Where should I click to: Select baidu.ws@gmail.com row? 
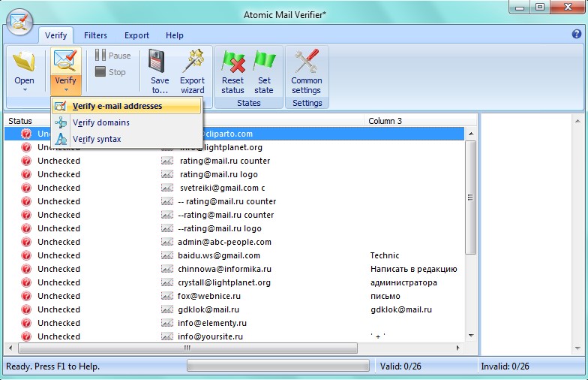(234, 255)
